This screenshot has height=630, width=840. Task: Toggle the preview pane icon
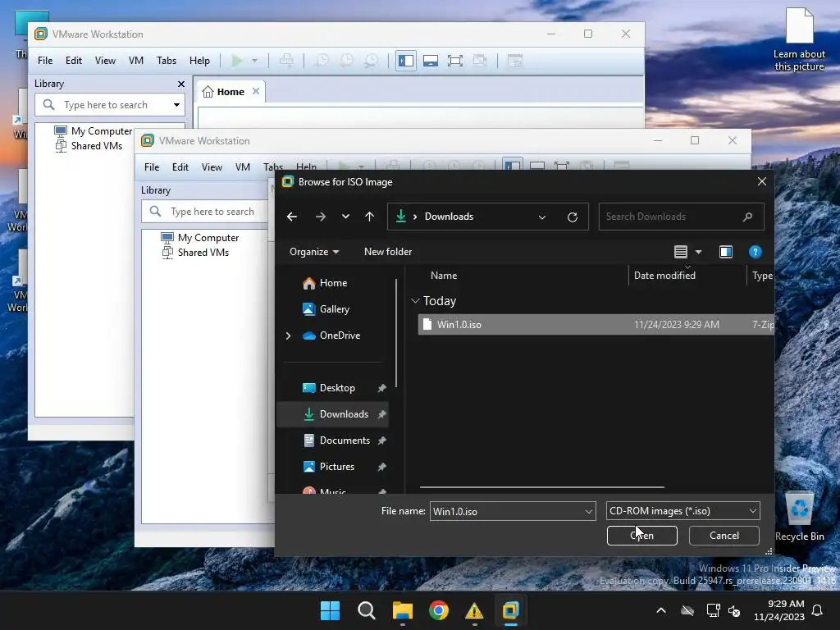[x=726, y=252]
